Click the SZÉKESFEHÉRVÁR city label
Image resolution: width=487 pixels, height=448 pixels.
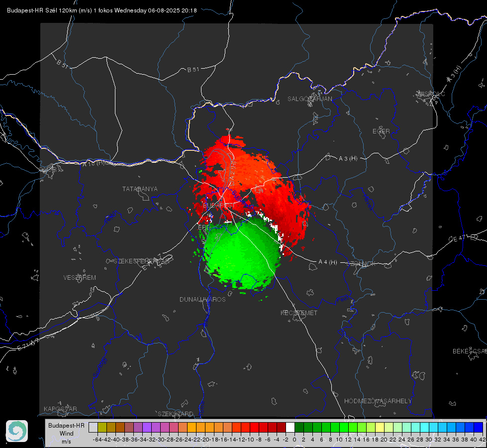pos(141,261)
